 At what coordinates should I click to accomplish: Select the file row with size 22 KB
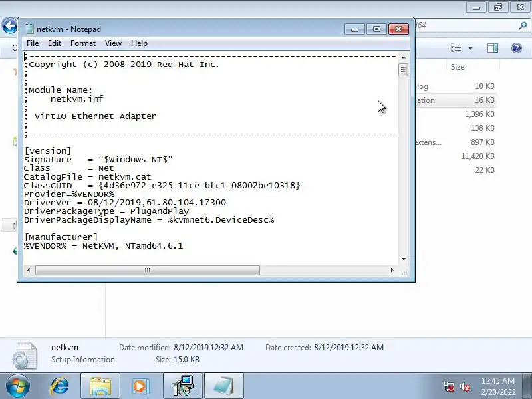pyautogui.click(x=456, y=170)
